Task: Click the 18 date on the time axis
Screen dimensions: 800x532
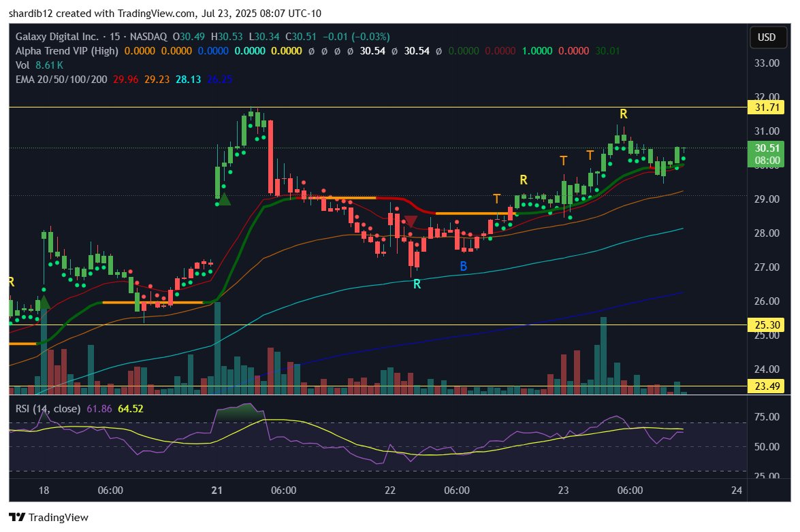Action: pos(44,491)
